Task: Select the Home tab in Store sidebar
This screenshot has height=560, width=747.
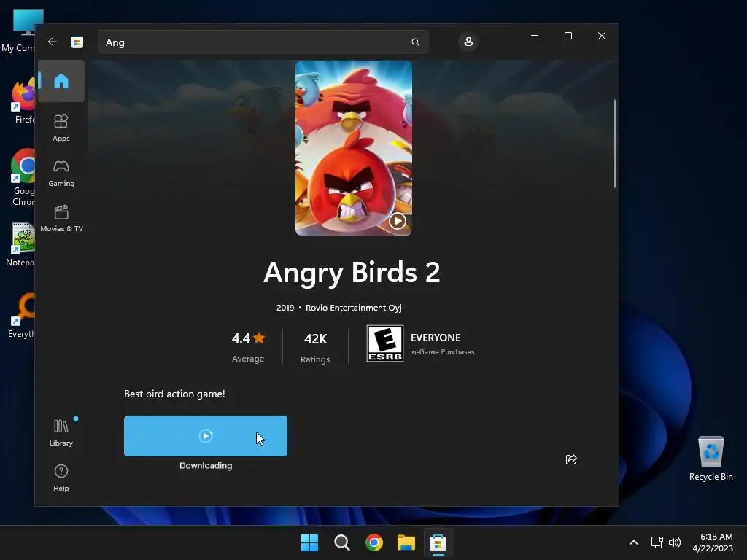Action: tap(61, 81)
